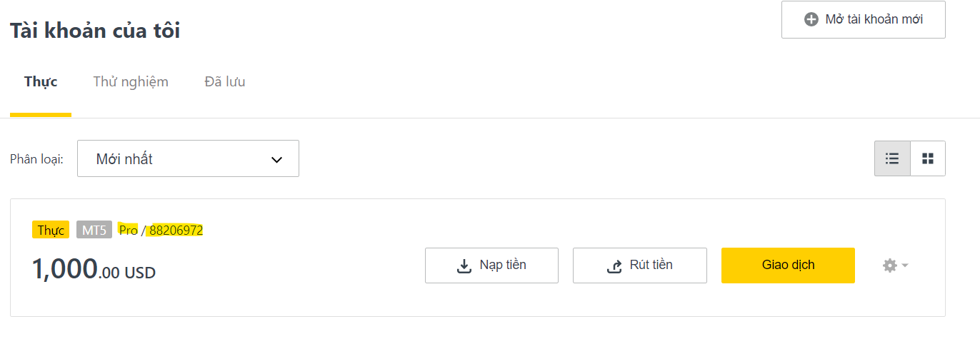Click the deposit download icon
Viewport: 980px width, 344px height.
click(464, 265)
